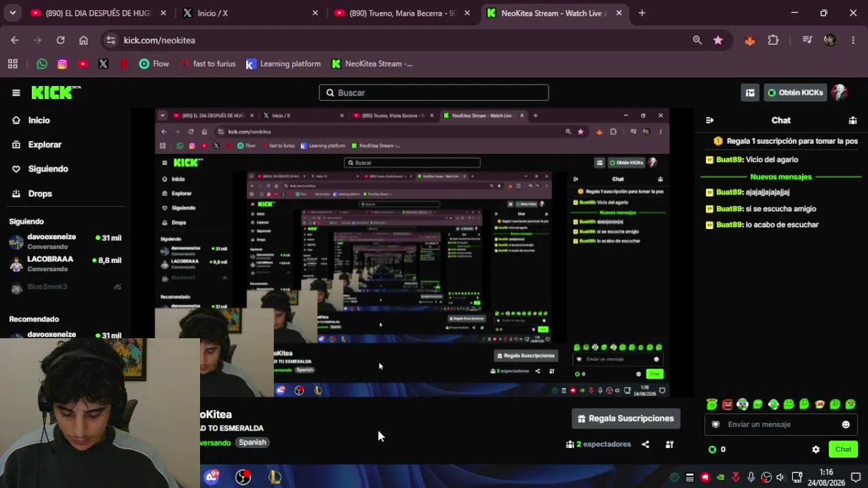
Task: Click the taskbar clock showing 1:16
Action: tap(826, 477)
